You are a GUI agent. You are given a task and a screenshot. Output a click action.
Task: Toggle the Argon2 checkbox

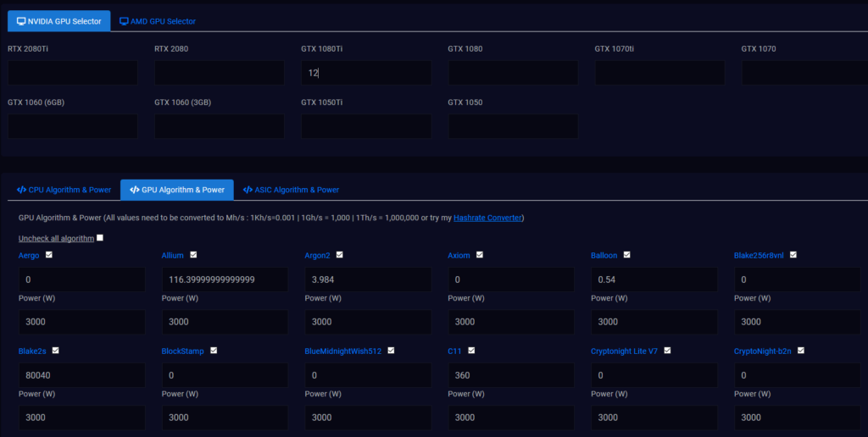pyautogui.click(x=340, y=254)
